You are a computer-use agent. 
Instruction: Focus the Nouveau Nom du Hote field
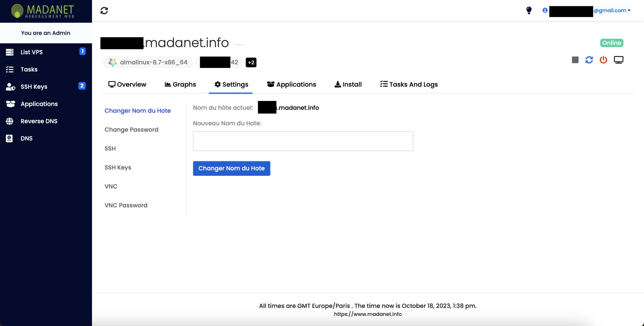click(x=303, y=141)
